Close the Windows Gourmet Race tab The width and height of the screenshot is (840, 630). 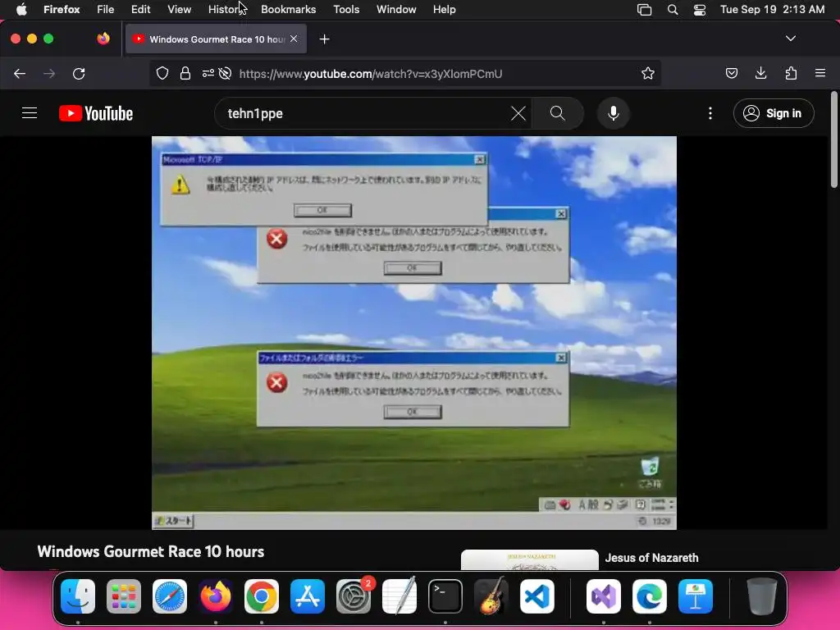coord(294,39)
